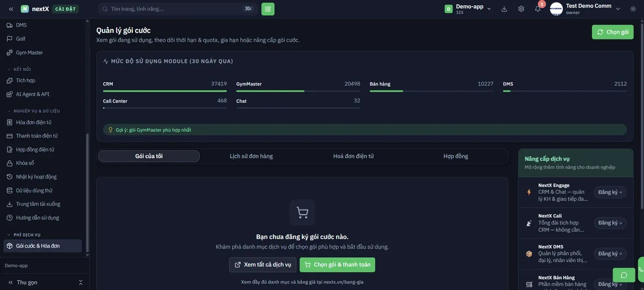Click the Nhật ký hoạt động history icon
Screen dimensions: 644x290
tap(9, 177)
